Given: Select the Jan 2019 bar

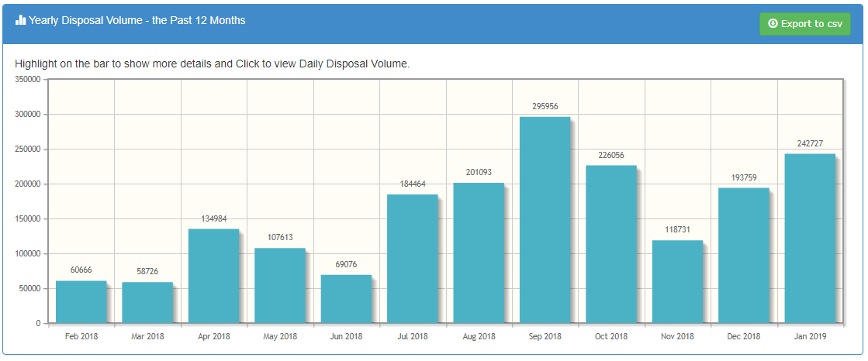Looking at the screenshot, I should [x=810, y=239].
